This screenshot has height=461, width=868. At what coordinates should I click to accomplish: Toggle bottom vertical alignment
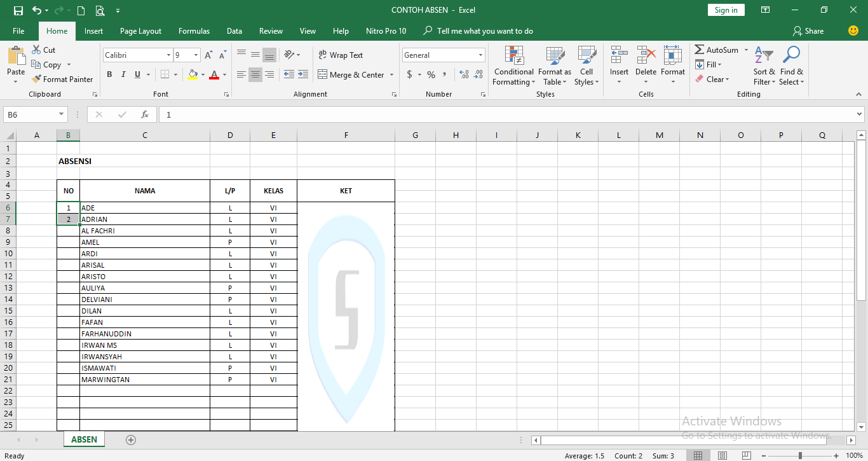(269, 55)
